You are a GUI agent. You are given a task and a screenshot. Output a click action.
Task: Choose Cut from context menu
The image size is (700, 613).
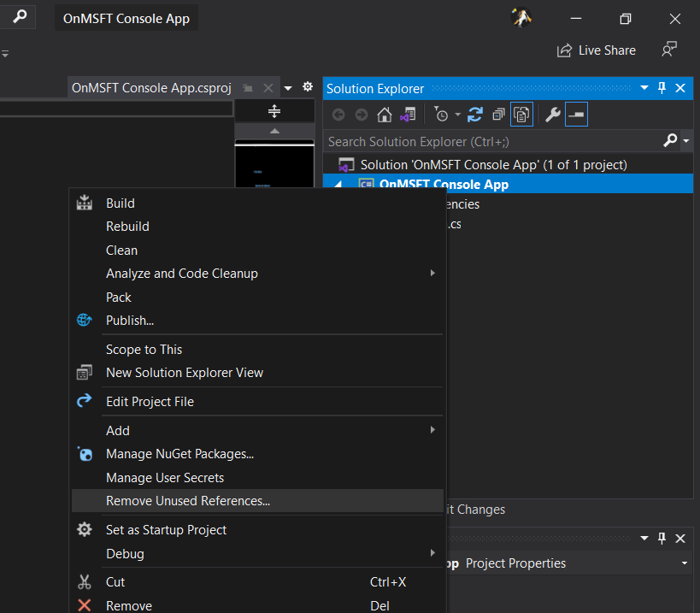257,581
